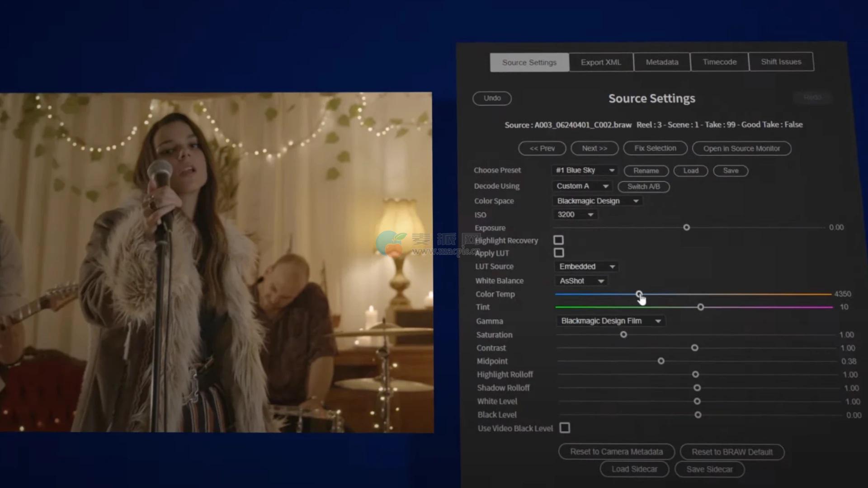Enable the Highlight Recovery checkbox
The width and height of the screenshot is (868, 488).
[x=558, y=240]
